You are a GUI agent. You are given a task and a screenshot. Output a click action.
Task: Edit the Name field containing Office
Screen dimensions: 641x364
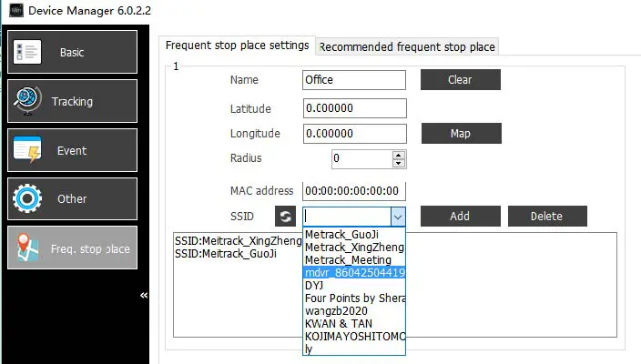(354, 80)
